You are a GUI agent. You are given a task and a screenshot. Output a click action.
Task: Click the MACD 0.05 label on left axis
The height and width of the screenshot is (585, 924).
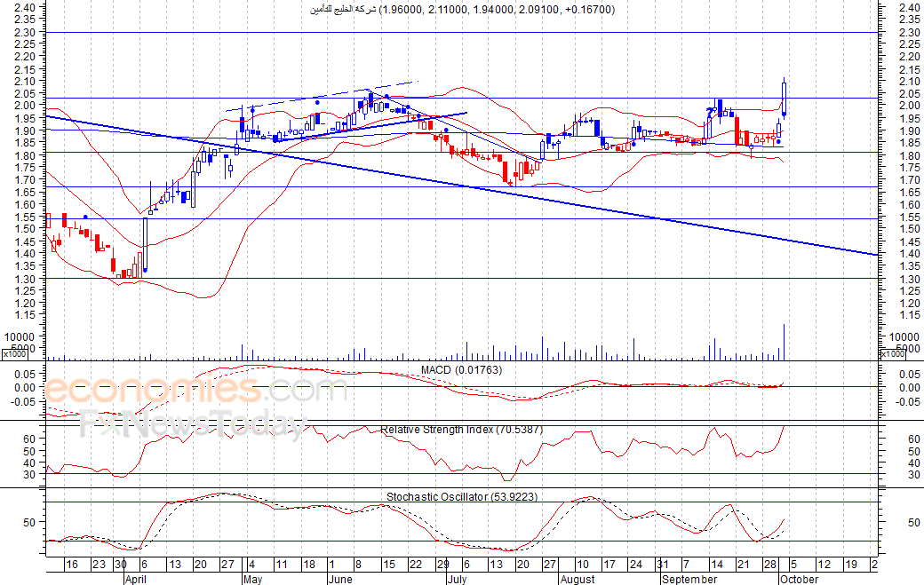[25, 375]
